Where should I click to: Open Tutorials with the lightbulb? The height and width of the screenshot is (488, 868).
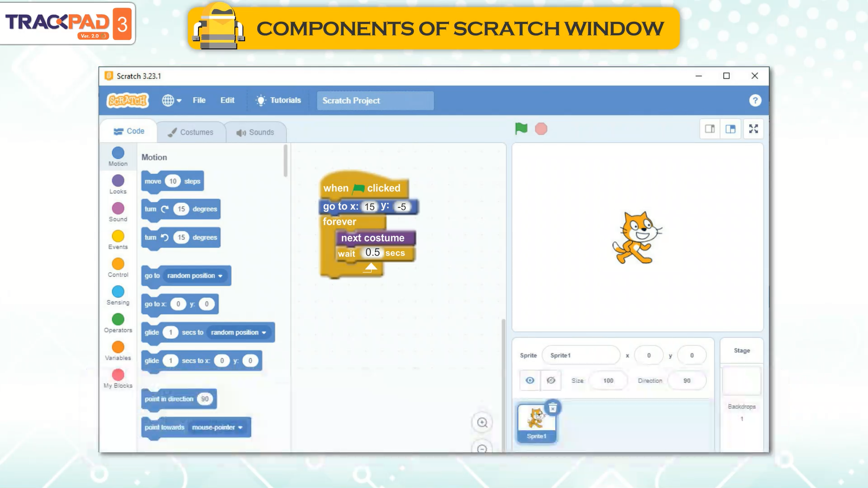point(278,100)
